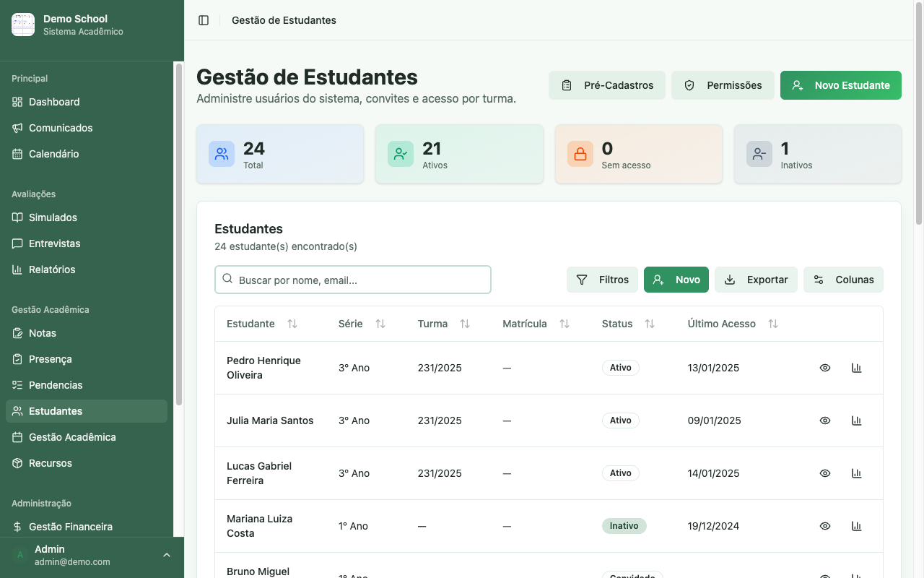Screen dimensions: 924x578
Task: Go to Comunicados
Action: pyautogui.click(x=87, y=128)
